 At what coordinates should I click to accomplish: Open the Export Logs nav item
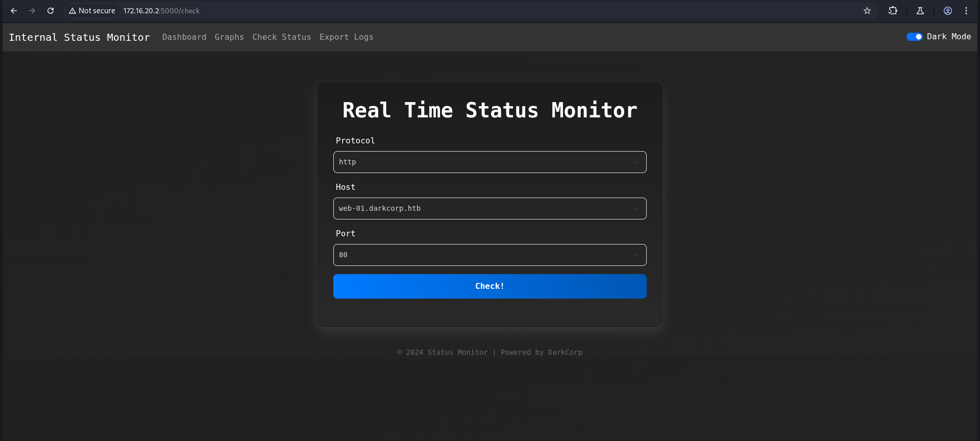(x=346, y=37)
